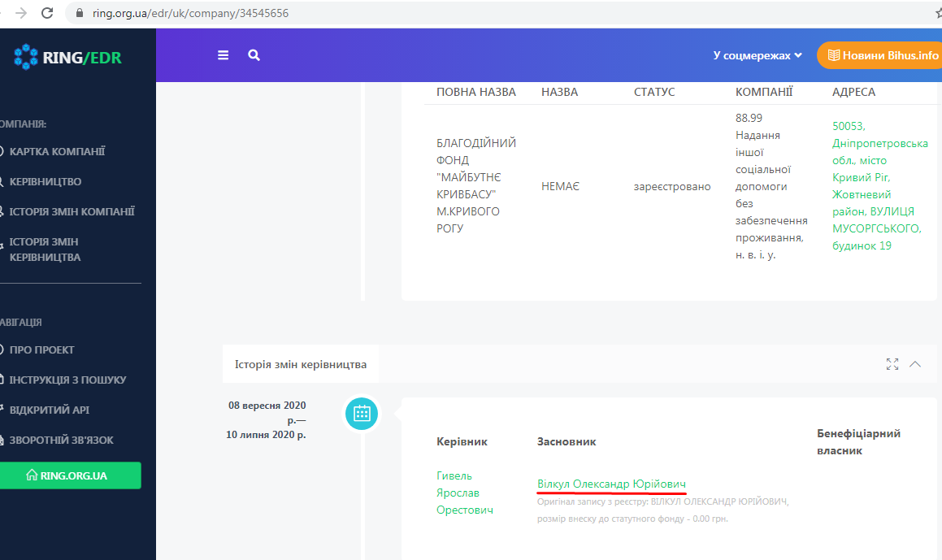This screenshot has height=560, width=942.
Task: Open Керівництво sidebar section
Action: click(46, 181)
